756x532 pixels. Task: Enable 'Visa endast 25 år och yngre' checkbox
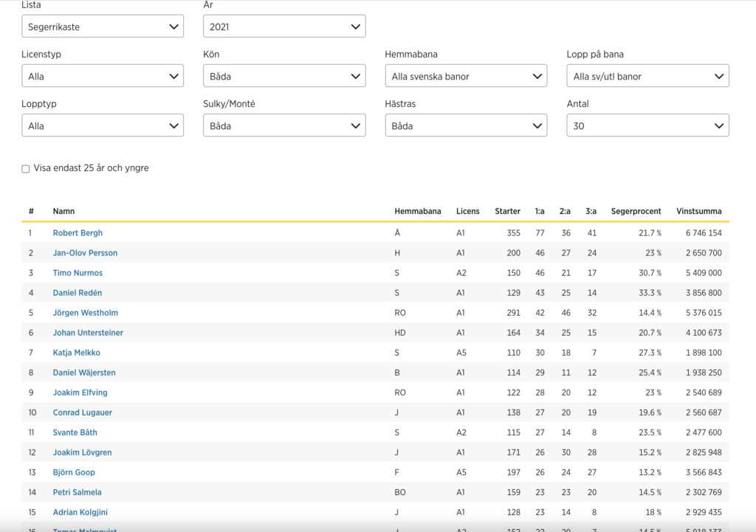tap(26, 169)
